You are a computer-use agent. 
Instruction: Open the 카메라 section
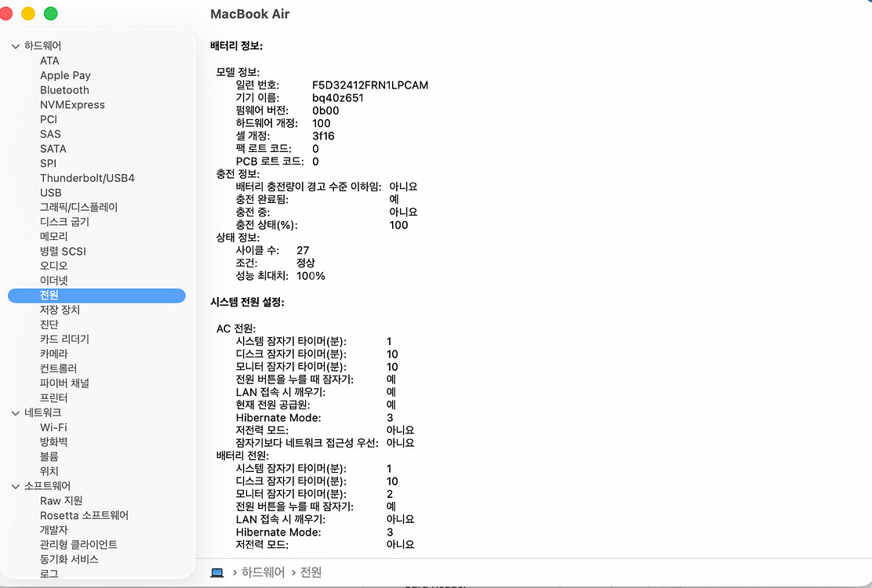[55, 353]
